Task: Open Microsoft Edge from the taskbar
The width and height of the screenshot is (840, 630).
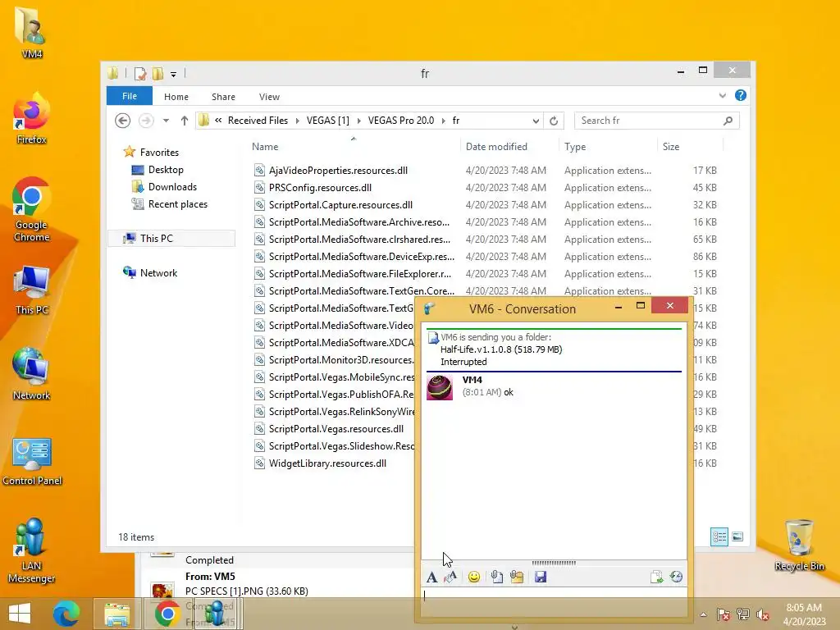Action: coord(66,614)
